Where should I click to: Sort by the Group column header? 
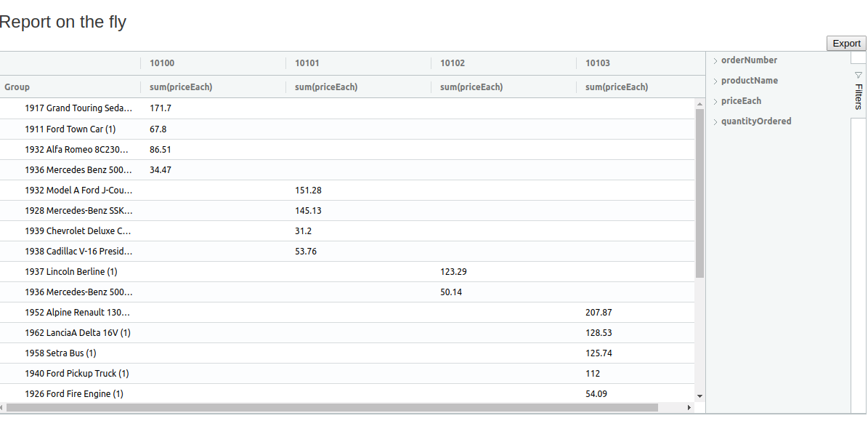(x=70, y=87)
